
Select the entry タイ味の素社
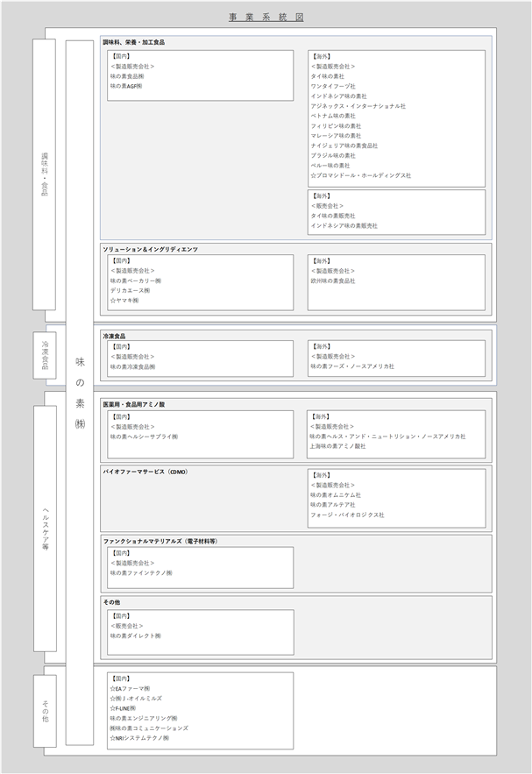[x=328, y=76]
